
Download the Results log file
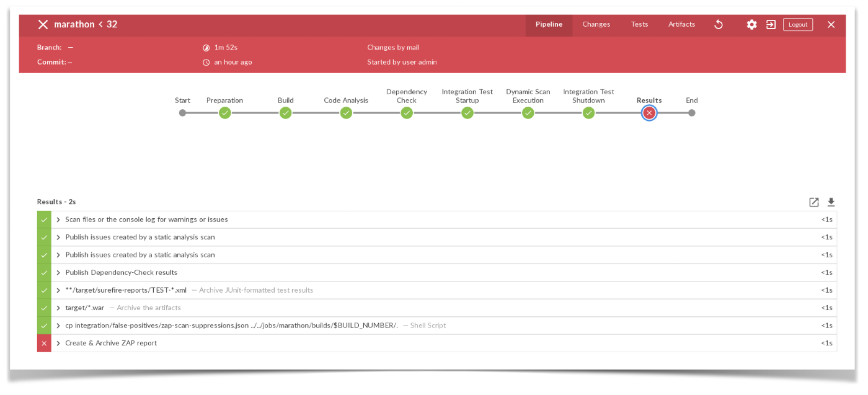coord(831,202)
